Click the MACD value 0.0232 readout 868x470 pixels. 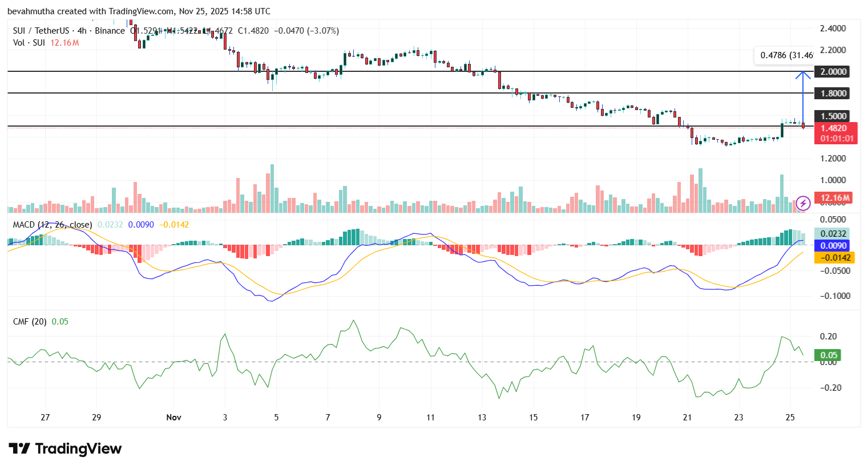(111, 225)
